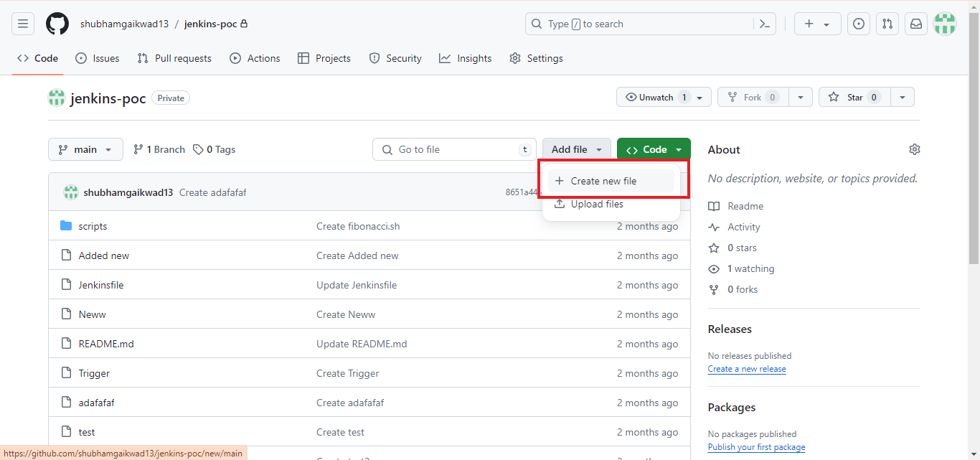Open the Unwatch notifications dropdown
This screenshot has width=980, height=460.
click(664, 97)
